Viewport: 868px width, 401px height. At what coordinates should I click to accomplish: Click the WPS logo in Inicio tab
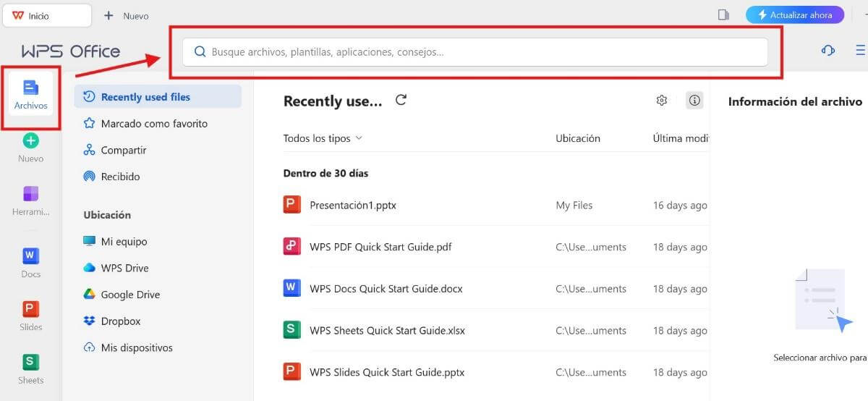18,15
